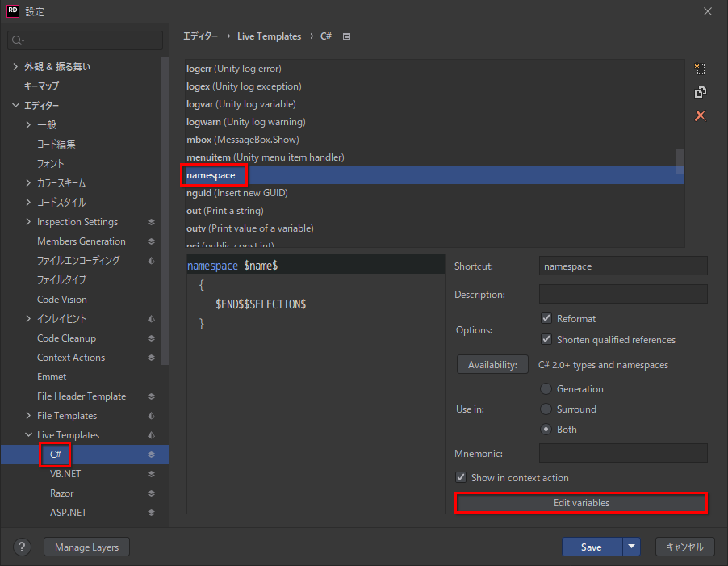Open Code Vision settings page

pyautogui.click(x=62, y=300)
